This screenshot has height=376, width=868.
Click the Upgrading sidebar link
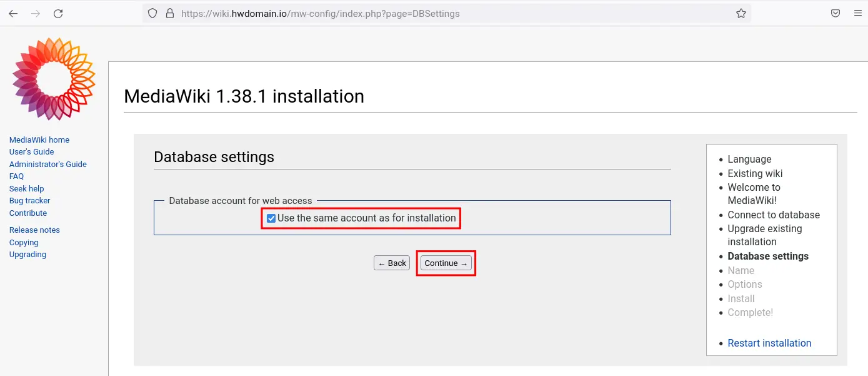tap(27, 255)
